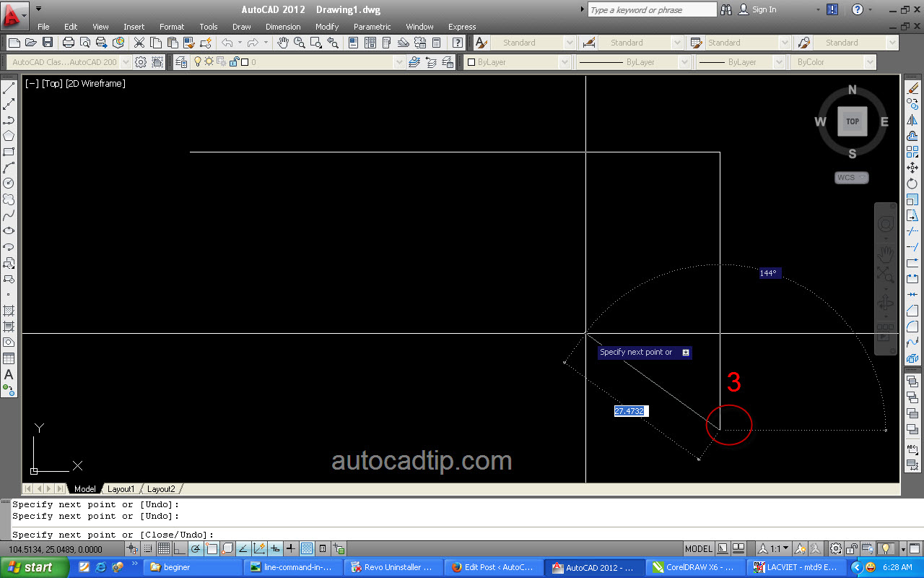Click the Sign In link
924x578 pixels.
click(x=763, y=9)
